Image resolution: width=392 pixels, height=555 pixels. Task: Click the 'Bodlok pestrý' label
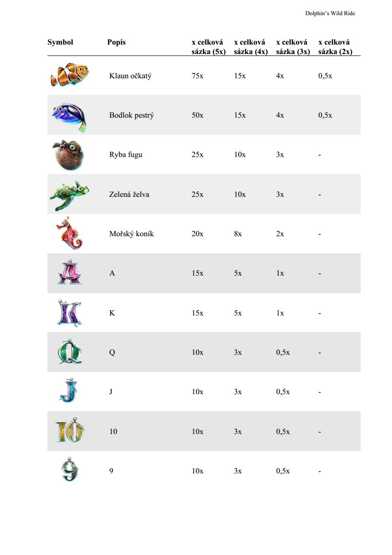(x=131, y=115)
